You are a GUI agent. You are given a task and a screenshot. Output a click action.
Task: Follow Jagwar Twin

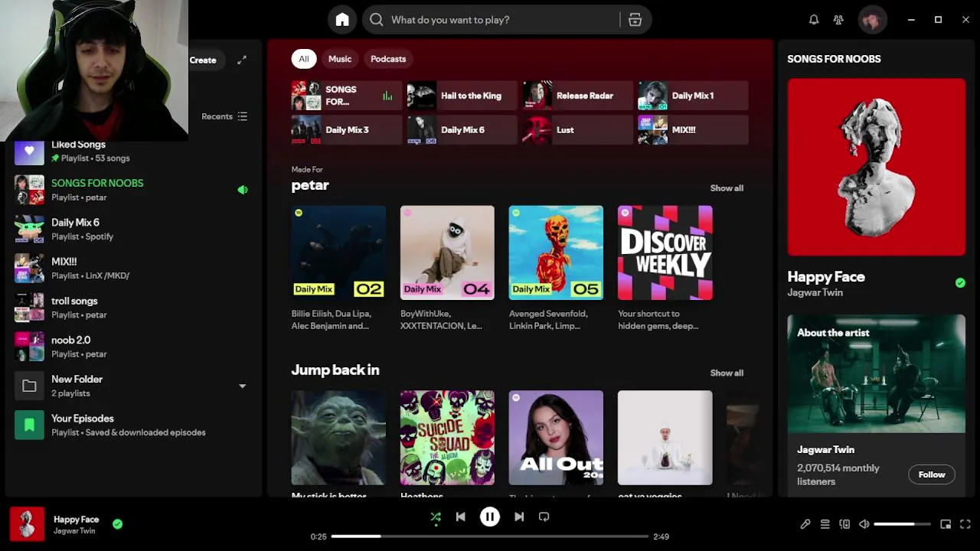point(932,474)
